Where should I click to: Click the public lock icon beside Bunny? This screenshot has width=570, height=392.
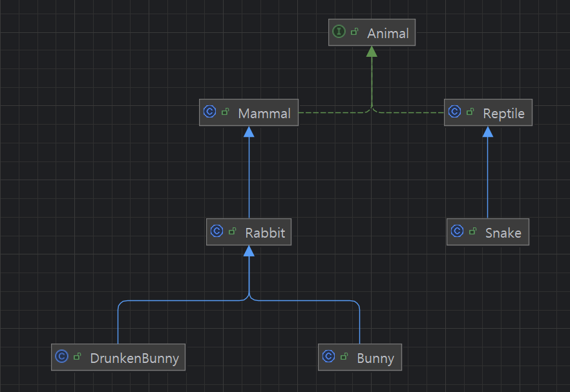tap(344, 356)
